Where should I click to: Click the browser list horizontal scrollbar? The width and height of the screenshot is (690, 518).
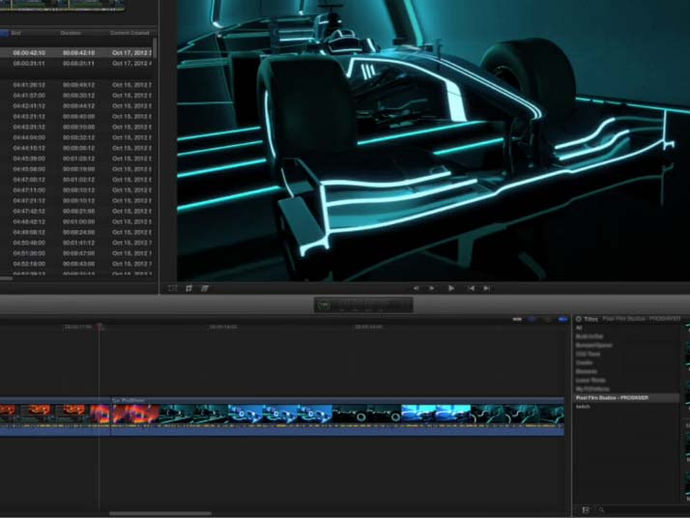[6, 278]
